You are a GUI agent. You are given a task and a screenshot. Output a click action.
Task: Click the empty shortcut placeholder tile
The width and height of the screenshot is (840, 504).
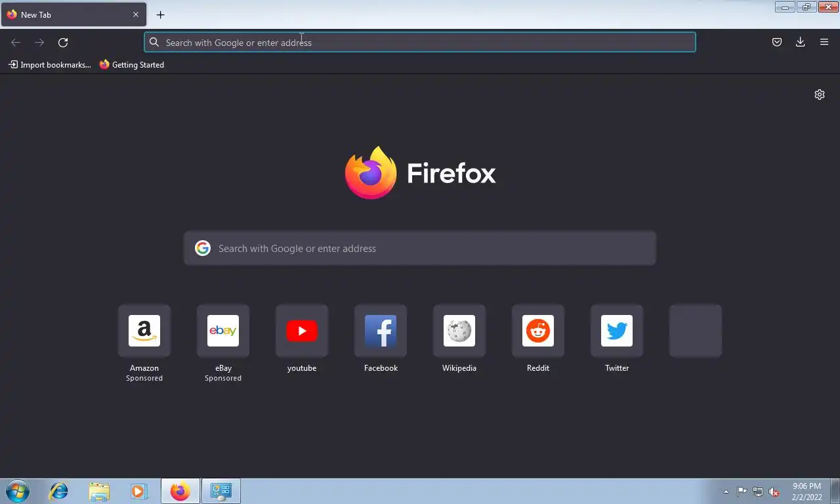point(696,331)
